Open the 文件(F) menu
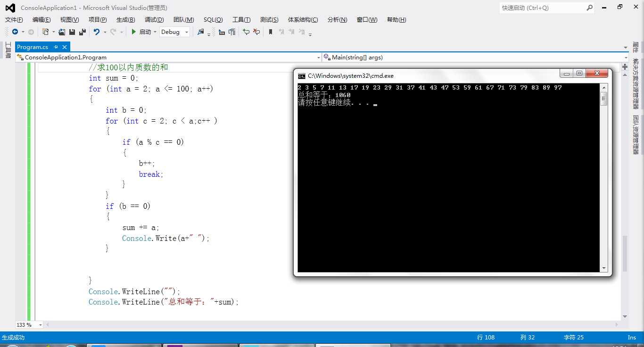This screenshot has width=644, height=347. [x=14, y=19]
